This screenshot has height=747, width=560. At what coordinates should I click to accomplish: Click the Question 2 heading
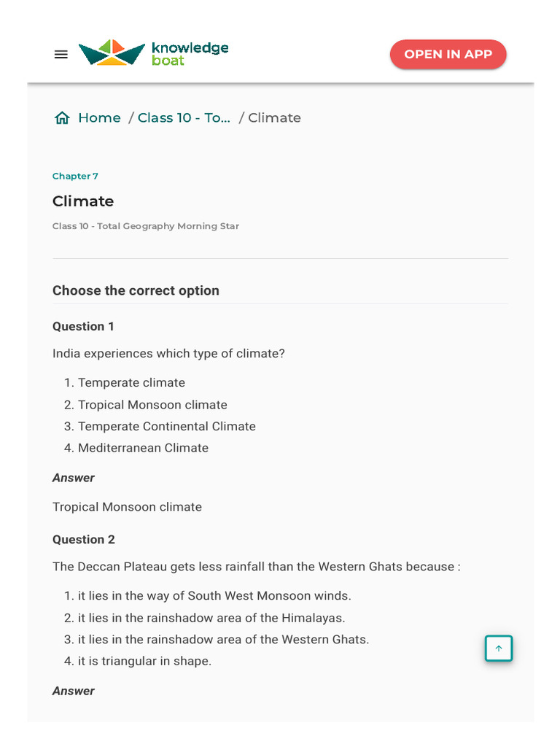(83, 540)
